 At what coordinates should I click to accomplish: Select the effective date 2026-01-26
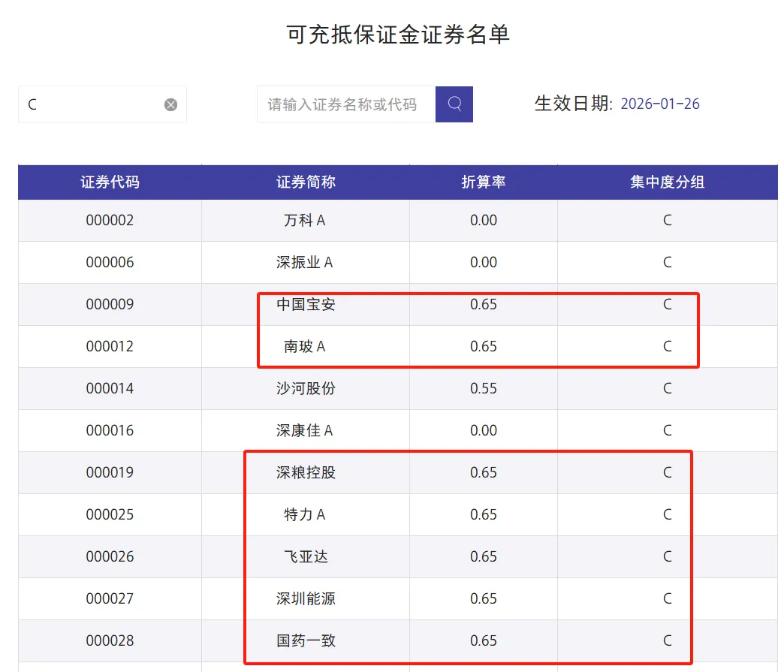click(660, 104)
